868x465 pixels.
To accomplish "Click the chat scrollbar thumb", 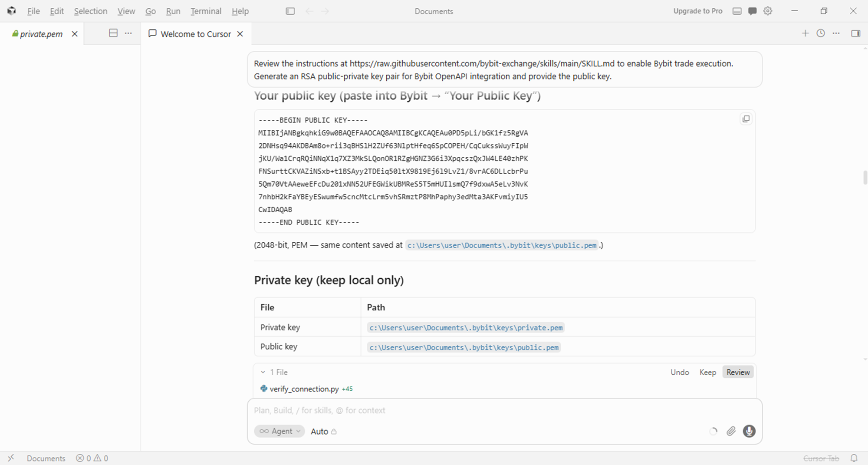I will [865, 178].
